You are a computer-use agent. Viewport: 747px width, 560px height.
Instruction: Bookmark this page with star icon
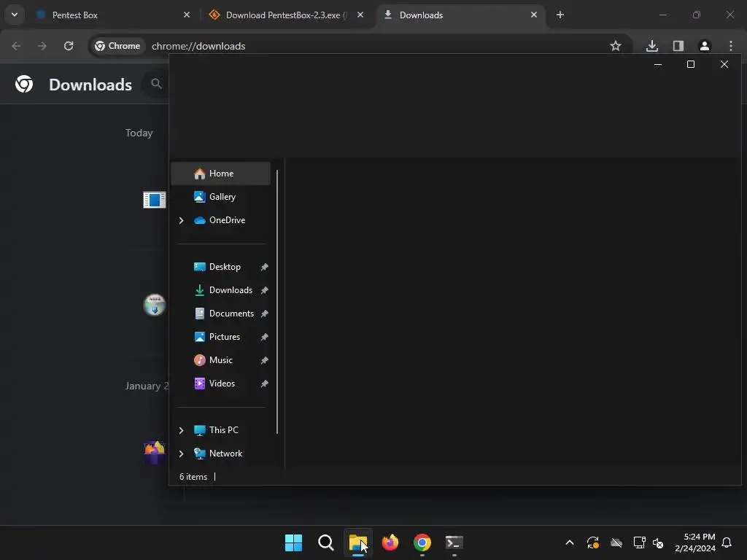[616, 46]
